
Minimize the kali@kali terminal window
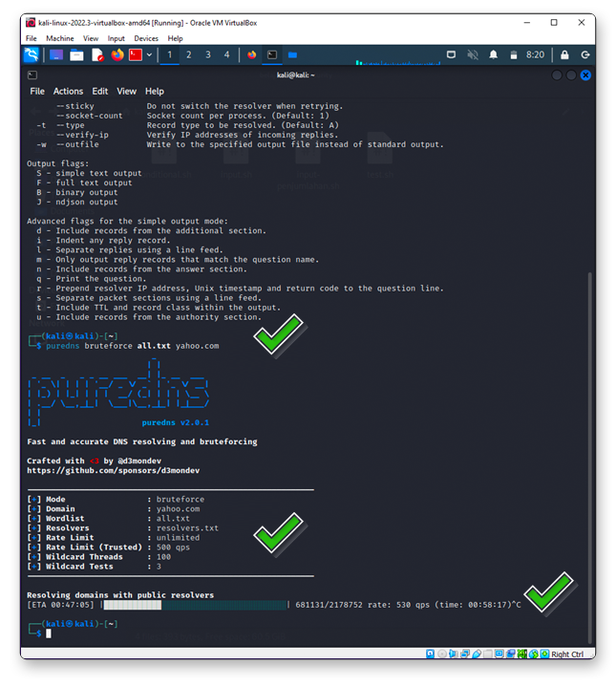tap(557, 75)
